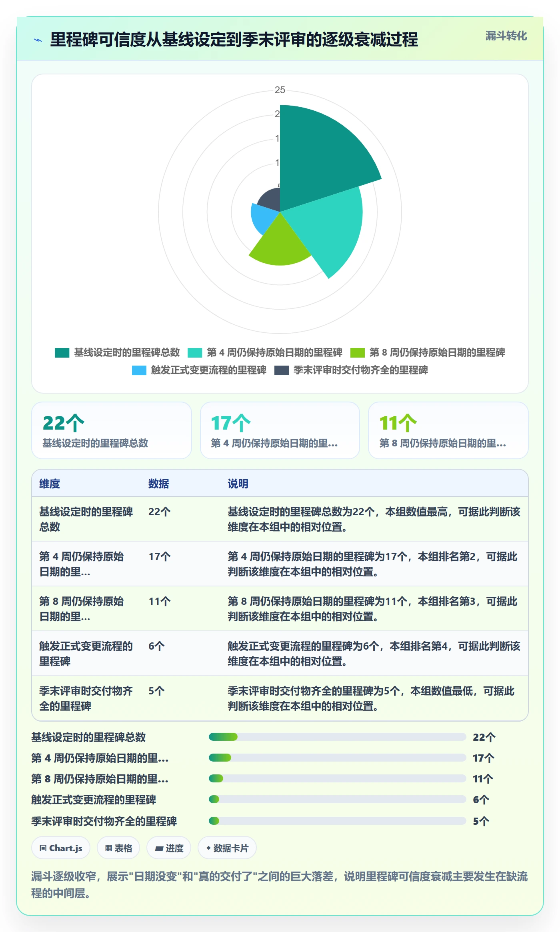Click the sky-blue legend swatch for 触发正式变更流程
The image size is (560, 932).
point(139,370)
